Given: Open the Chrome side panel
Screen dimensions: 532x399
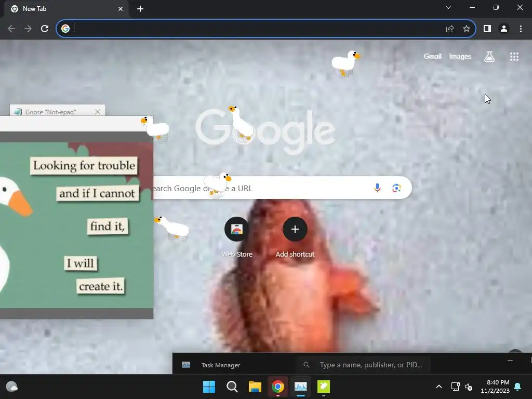Looking at the screenshot, I should pyautogui.click(x=487, y=29).
